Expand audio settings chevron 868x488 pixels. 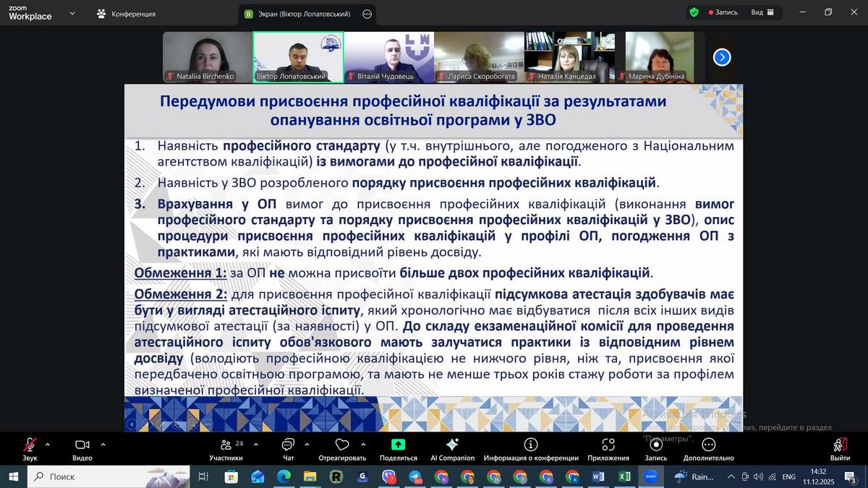click(48, 445)
